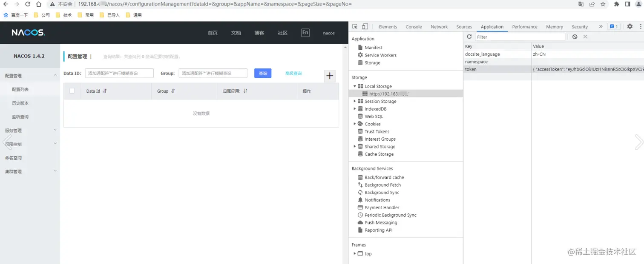The width and height of the screenshot is (644, 264).
Task: Open the 百度一下 bookmark
Action: (x=16, y=15)
